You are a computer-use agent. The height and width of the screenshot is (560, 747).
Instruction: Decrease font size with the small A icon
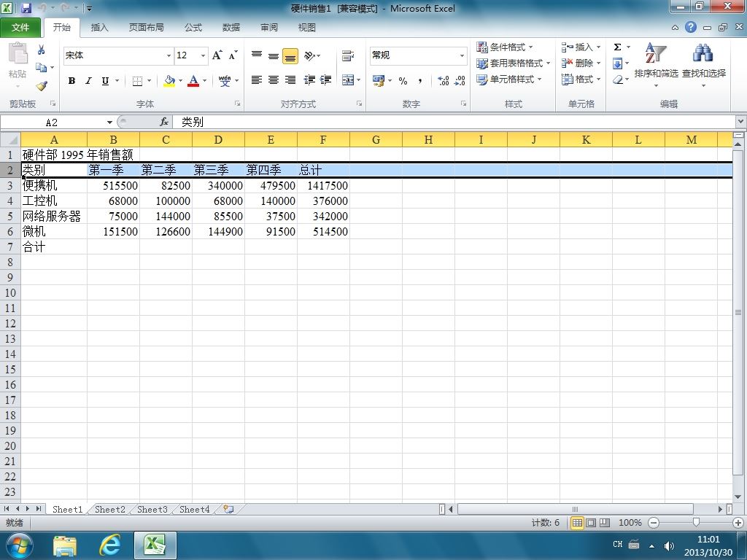pyautogui.click(x=233, y=55)
